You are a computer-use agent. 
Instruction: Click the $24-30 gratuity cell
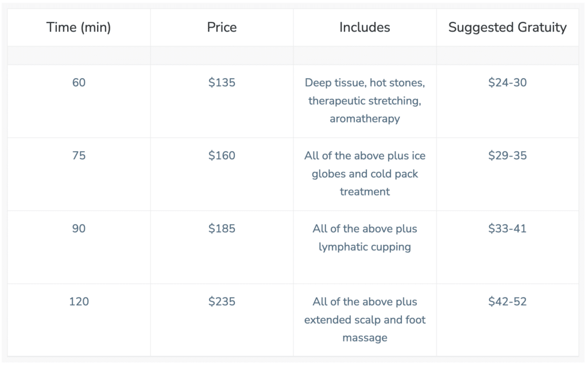pyautogui.click(x=508, y=83)
